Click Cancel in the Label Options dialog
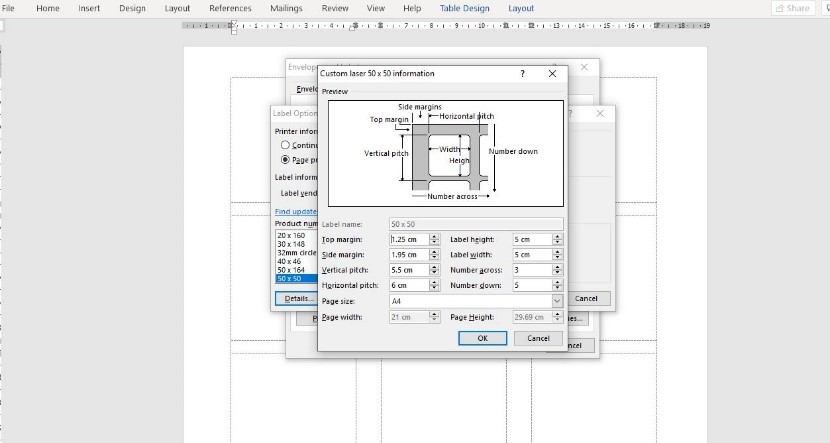Image resolution: width=830 pixels, height=443 pixels. click(587, 299)
